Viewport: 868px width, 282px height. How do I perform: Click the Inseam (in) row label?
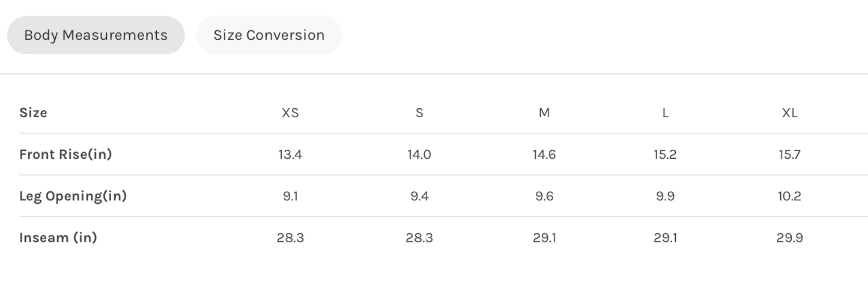coord(58,238)
